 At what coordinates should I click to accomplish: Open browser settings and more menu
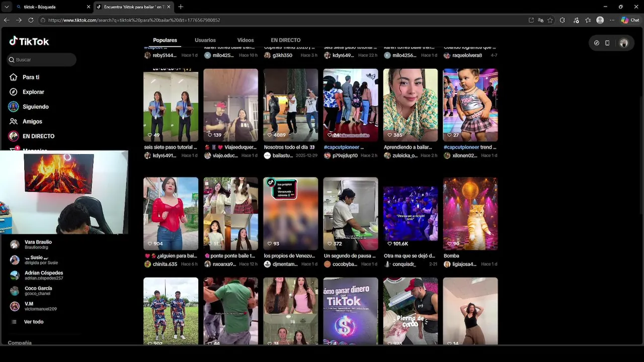[612, 20]
